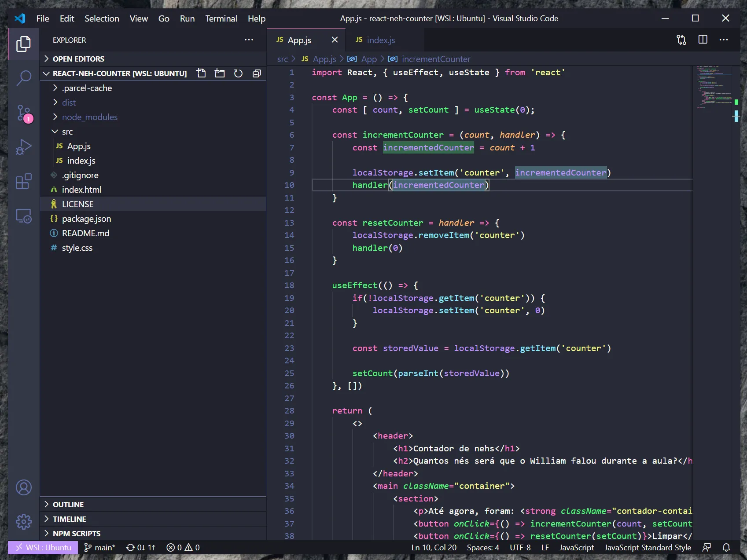
Task: Open the WSL: Ubuntu remote indicator
Action: coord(42,547)
